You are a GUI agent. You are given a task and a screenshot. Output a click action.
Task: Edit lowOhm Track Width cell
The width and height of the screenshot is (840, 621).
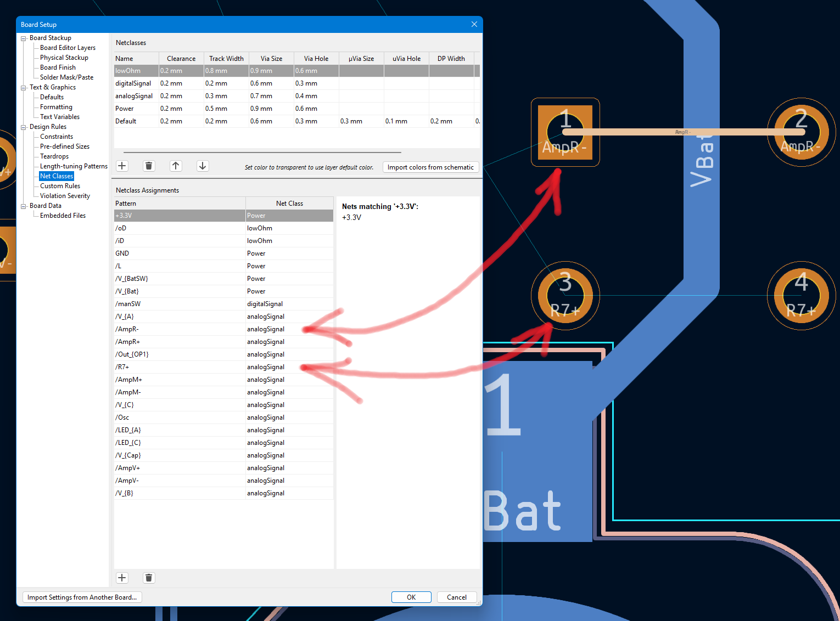point(226,71)
